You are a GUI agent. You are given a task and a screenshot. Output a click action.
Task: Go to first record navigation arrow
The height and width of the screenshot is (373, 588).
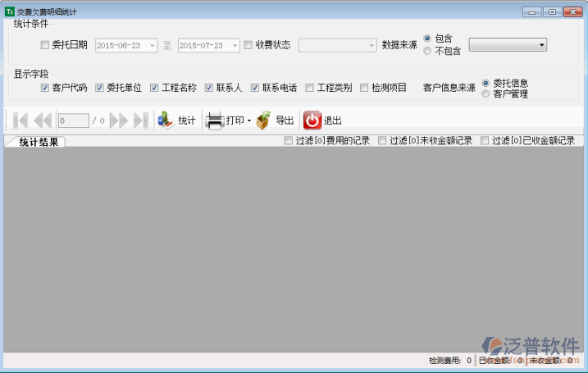(21, 121)
